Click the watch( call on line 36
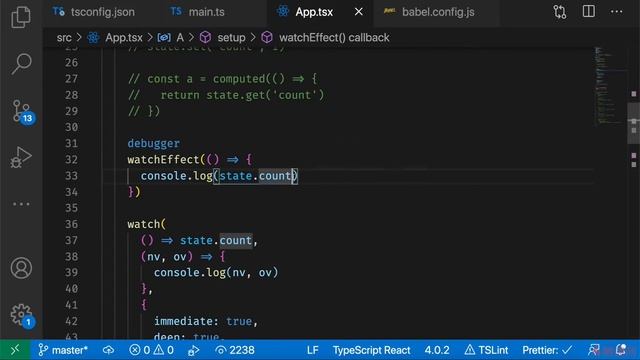 tap(147, 224)
